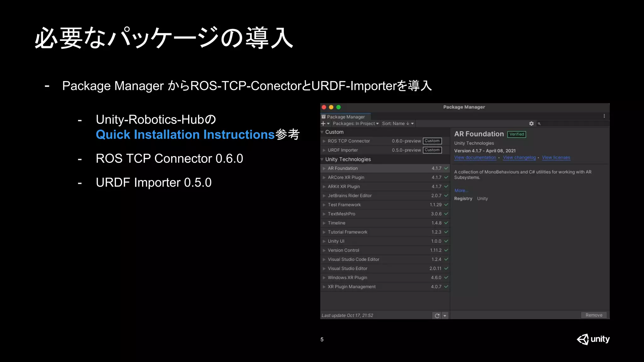
Task: Click the View documentation link
Action: [x=475, y=157]
